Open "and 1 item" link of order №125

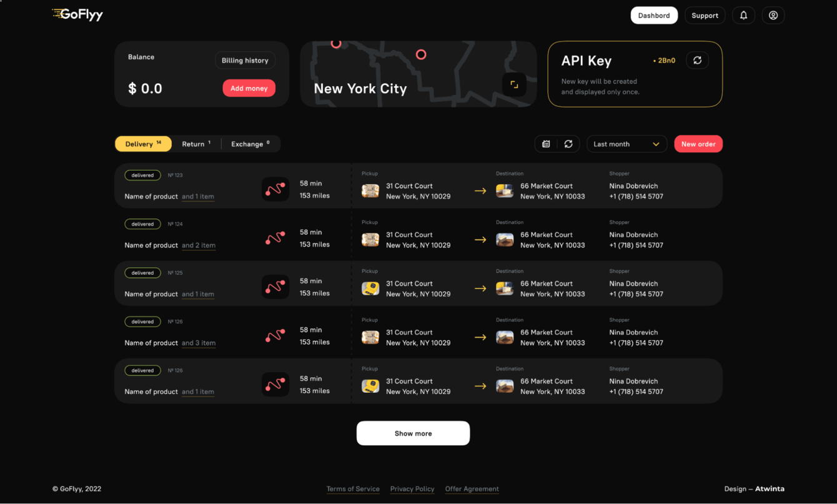198,294
